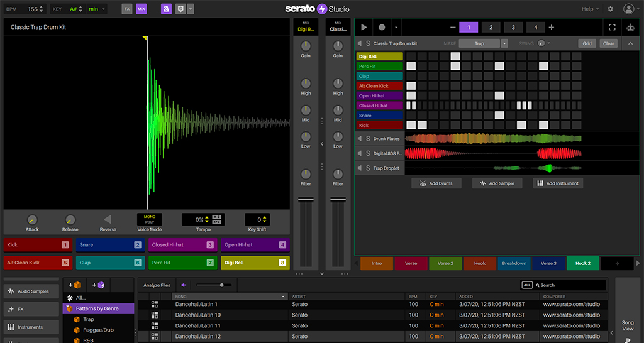
Task: Open the dropdown beside the shield icon
Action: (191, 9)
